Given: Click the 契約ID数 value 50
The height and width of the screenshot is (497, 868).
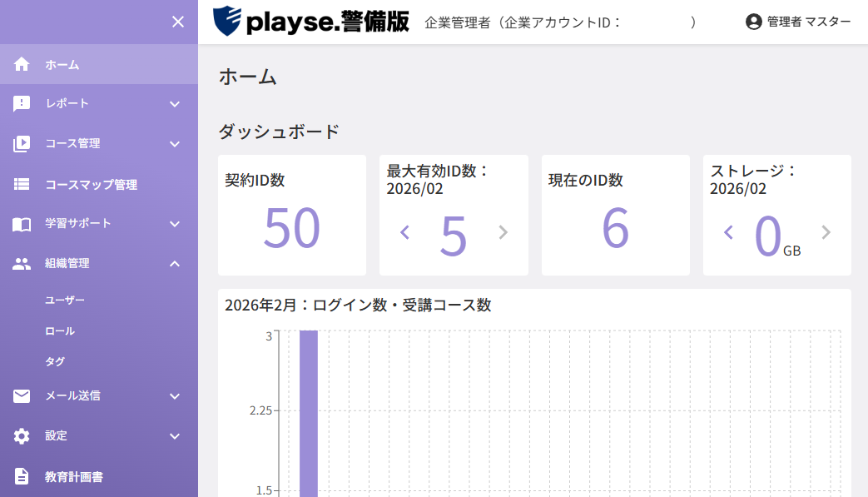Looking at the screenshot, I should [x=292, y=228].
